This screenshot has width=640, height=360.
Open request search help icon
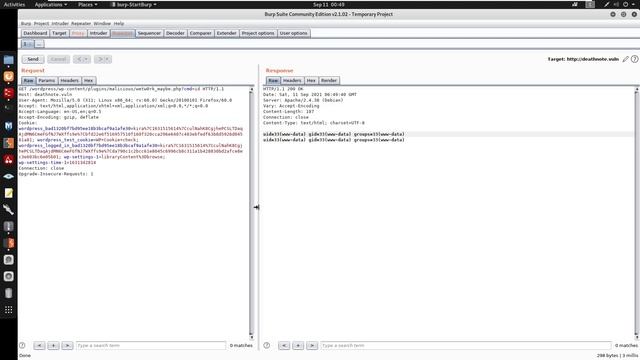click(x=22, y=345)
